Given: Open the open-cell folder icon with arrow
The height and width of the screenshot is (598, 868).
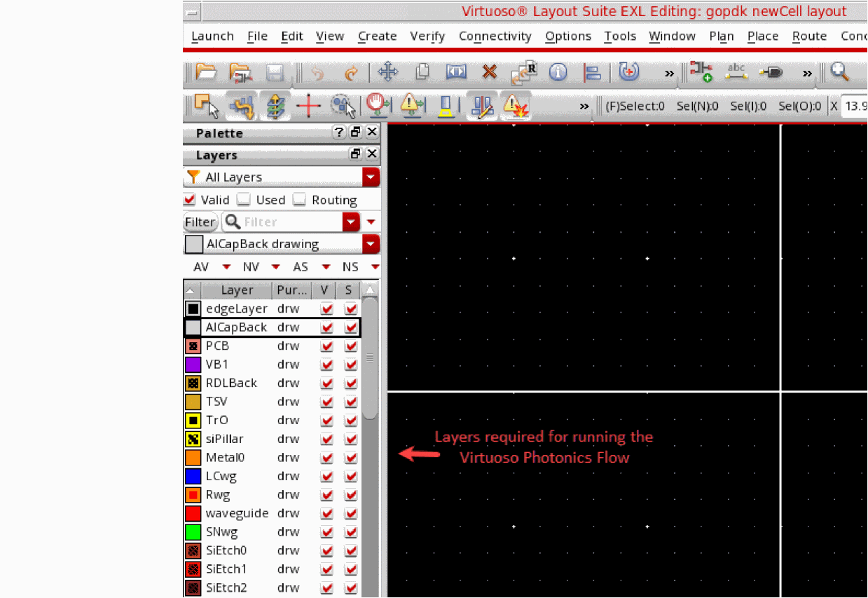Looking at the screenshot, I should (240, 72).
